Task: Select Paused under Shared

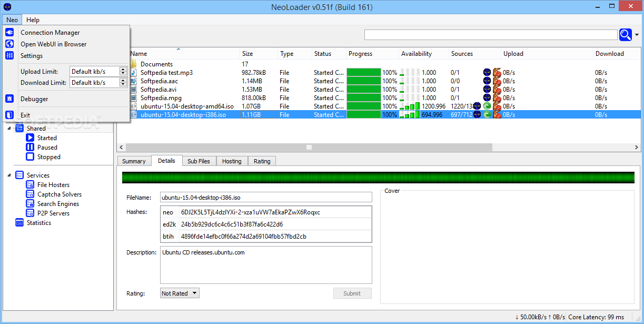Action: pyautogui.click(x=47, y=148)
